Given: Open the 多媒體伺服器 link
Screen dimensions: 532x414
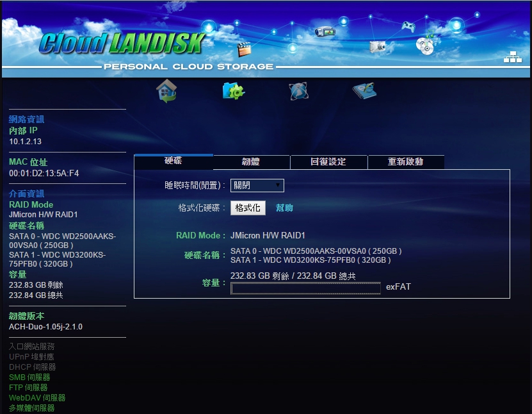Looking at the screenshot, I should coord(32,408).
